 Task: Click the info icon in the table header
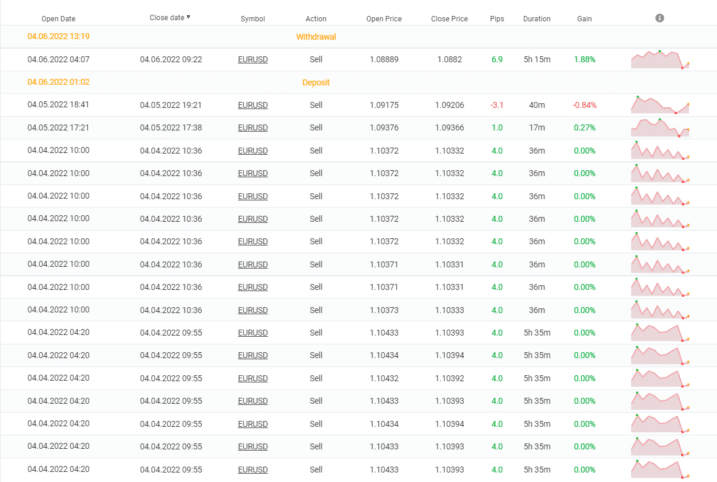click(x=659, y=18)
